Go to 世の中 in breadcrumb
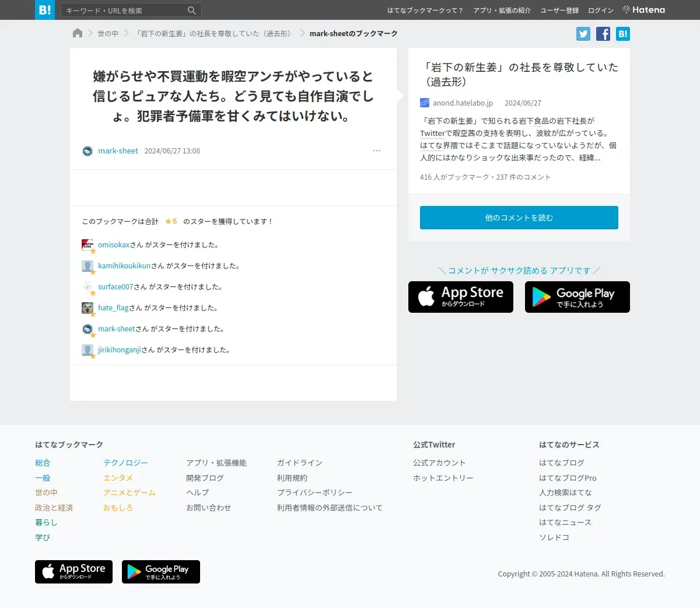Viewport: 700px width, 608px height. click(x=108, y=33)
